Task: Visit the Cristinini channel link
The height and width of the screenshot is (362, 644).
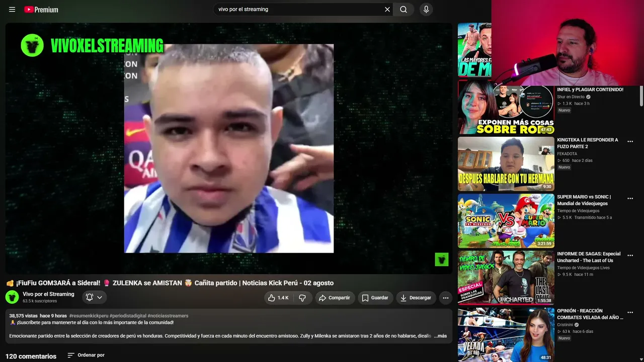Action: pos(566,324)
